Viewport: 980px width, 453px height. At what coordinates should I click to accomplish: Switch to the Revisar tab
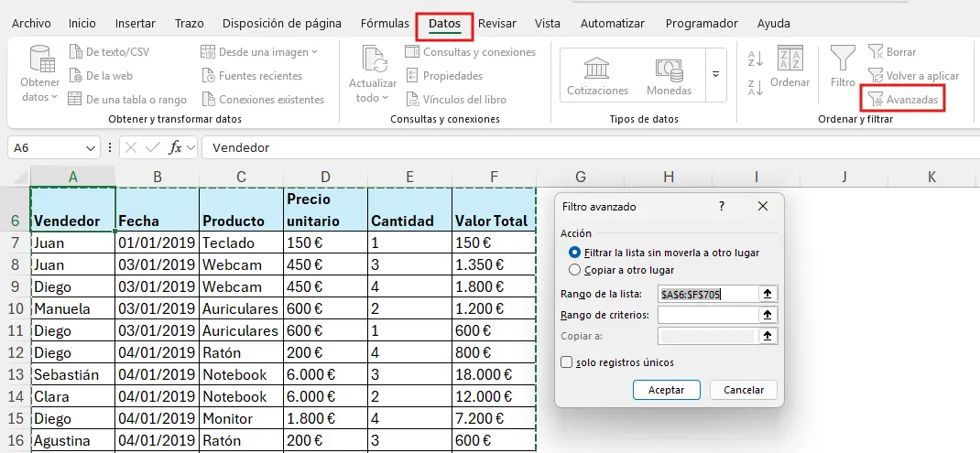497,23
